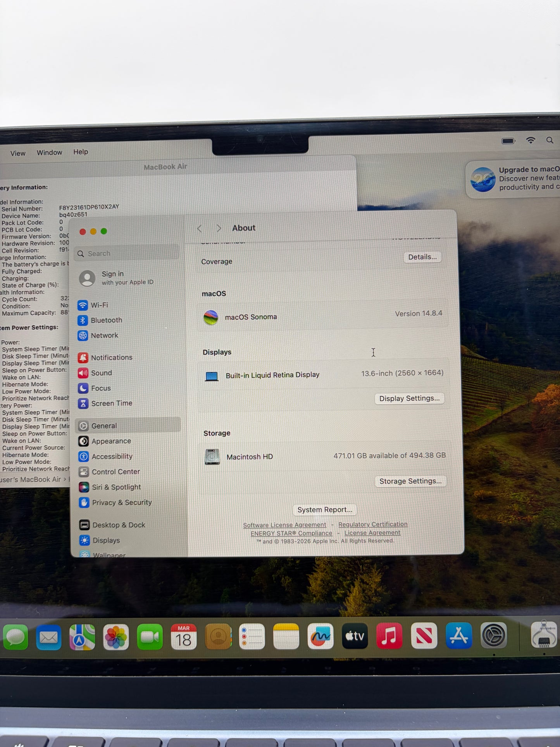The height and width of the screenshot is (747, 560).
Task: Launch FaceTime from the Dock
Action: tap(150, 637)
